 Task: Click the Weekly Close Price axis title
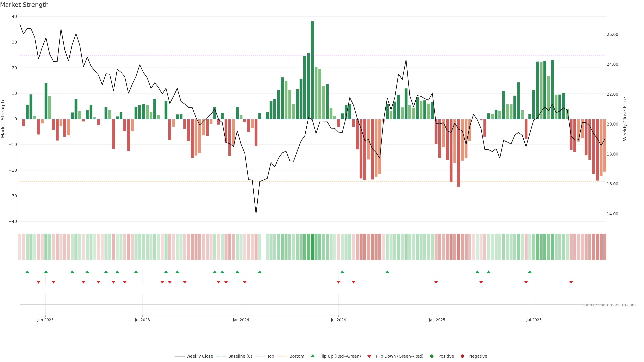coord(625,119)
